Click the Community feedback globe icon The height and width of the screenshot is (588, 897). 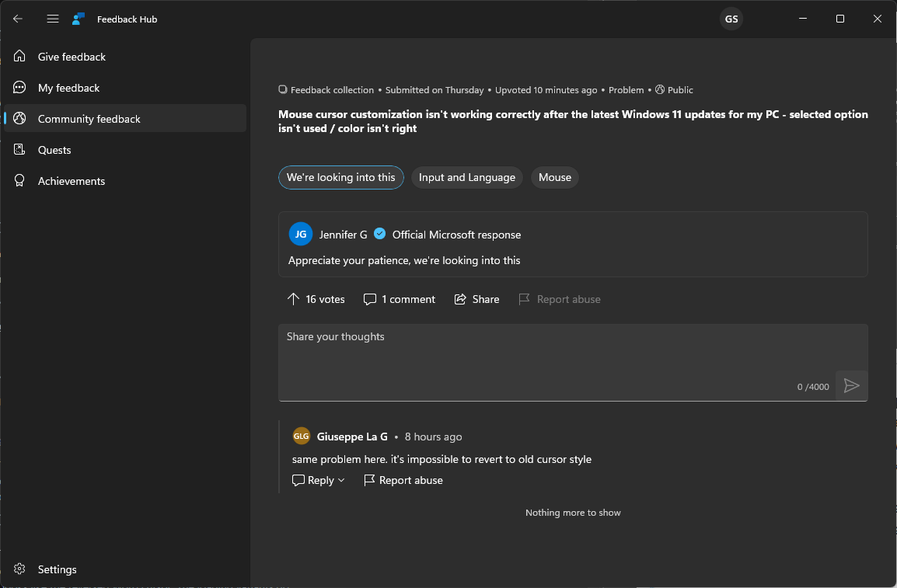[x=19, y=118]
